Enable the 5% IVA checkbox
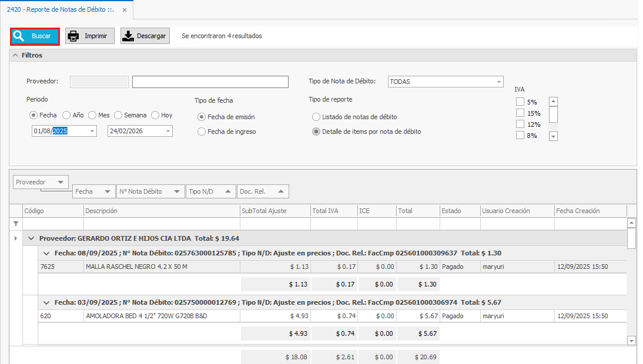 click(520, 102)
